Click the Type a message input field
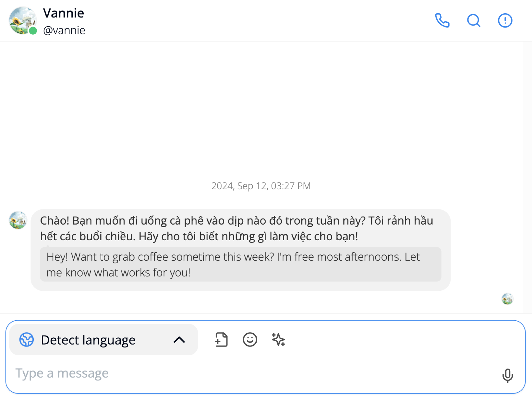This screenshot has height=400, width=532. coord(256,373)
